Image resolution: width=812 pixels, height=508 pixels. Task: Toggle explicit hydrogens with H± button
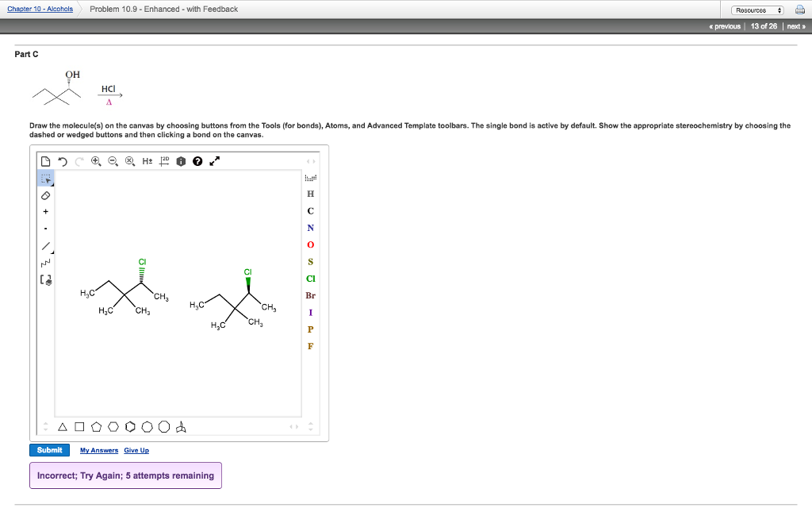pos(147,160)
